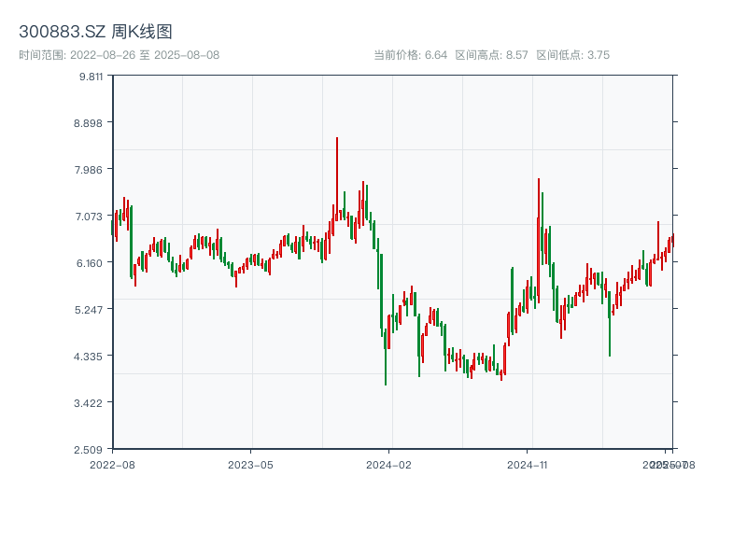The image size is (747, 560).
Task: Select the 7.986 y-axis tick label
Action: pyautogui.click(x=92, y=170)
